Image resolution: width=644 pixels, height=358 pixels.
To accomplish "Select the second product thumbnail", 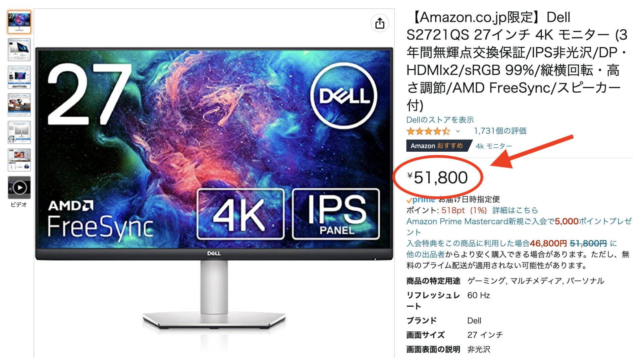I will (19, 50).
